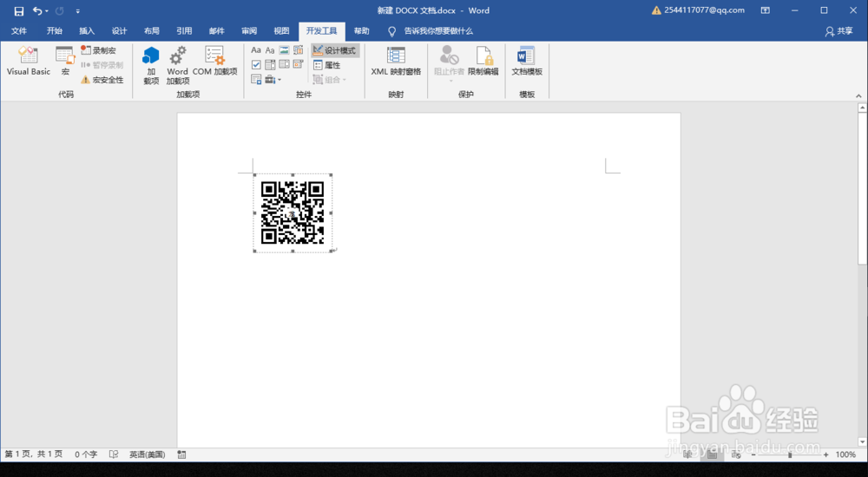Open the Undo history dropdown arrow
868x477 pixels.
coord(47,11)
